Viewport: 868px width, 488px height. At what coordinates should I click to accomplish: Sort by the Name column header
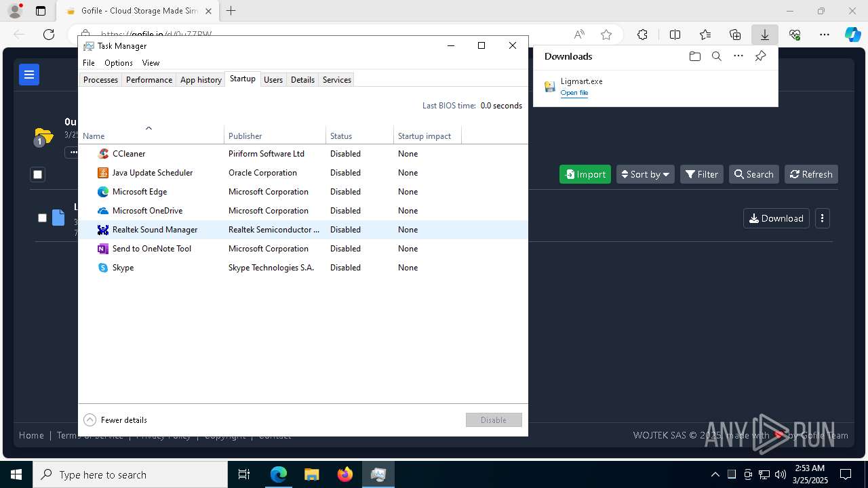151,136
